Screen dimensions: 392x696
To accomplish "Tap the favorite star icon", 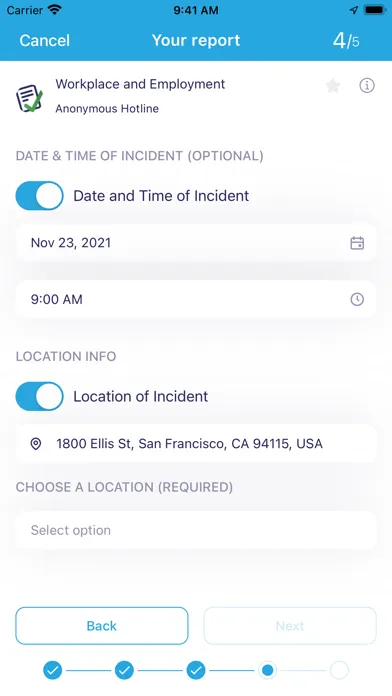I will (x=333, y=85).
